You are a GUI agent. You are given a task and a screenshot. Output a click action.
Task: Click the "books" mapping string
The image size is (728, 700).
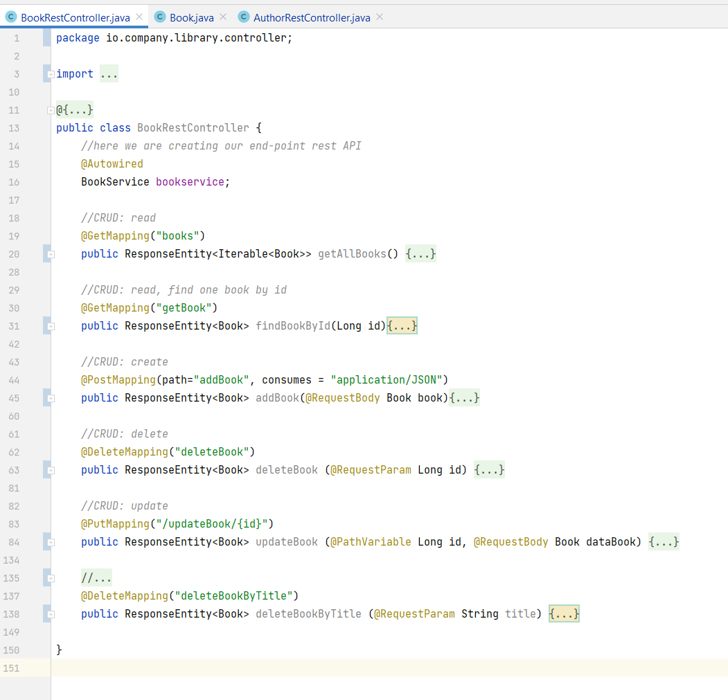click(x=177, y=236)
